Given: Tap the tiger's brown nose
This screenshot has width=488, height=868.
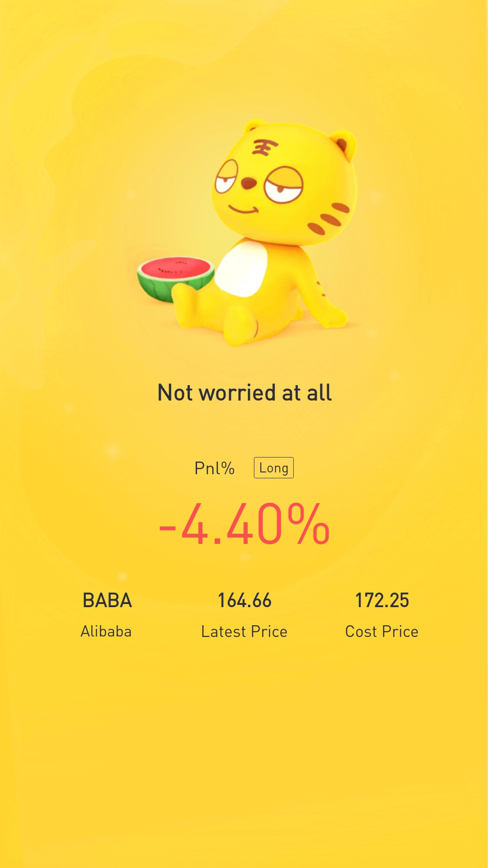Looking at the screenshot, I should 248,183.
